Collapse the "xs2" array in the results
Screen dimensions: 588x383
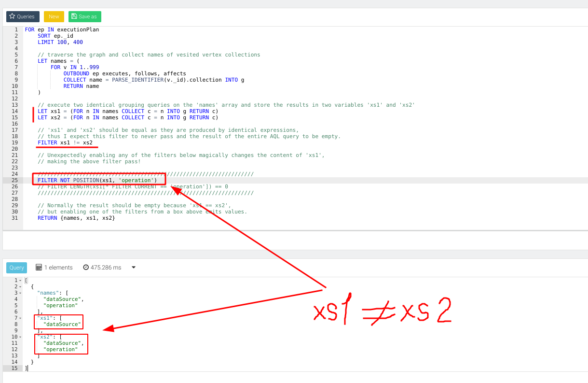20,337
